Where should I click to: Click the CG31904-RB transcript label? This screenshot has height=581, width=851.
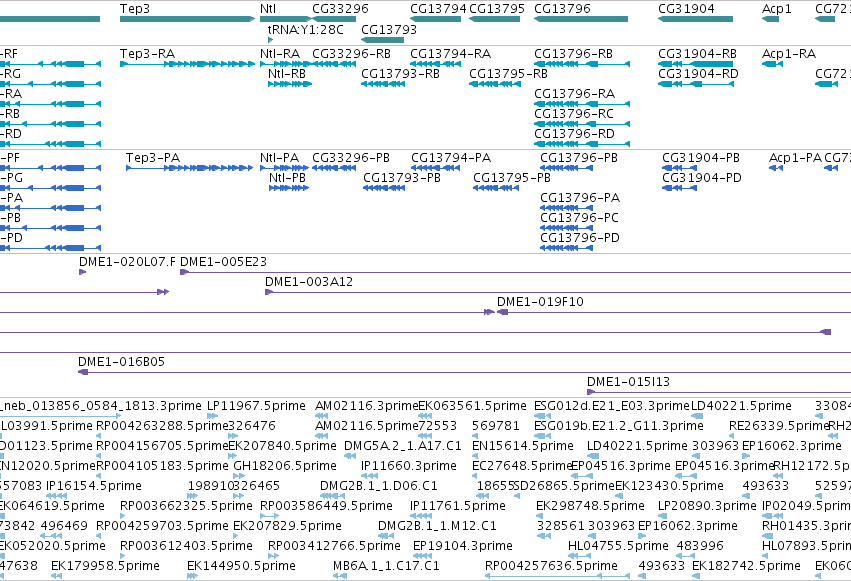click(698, 54)
